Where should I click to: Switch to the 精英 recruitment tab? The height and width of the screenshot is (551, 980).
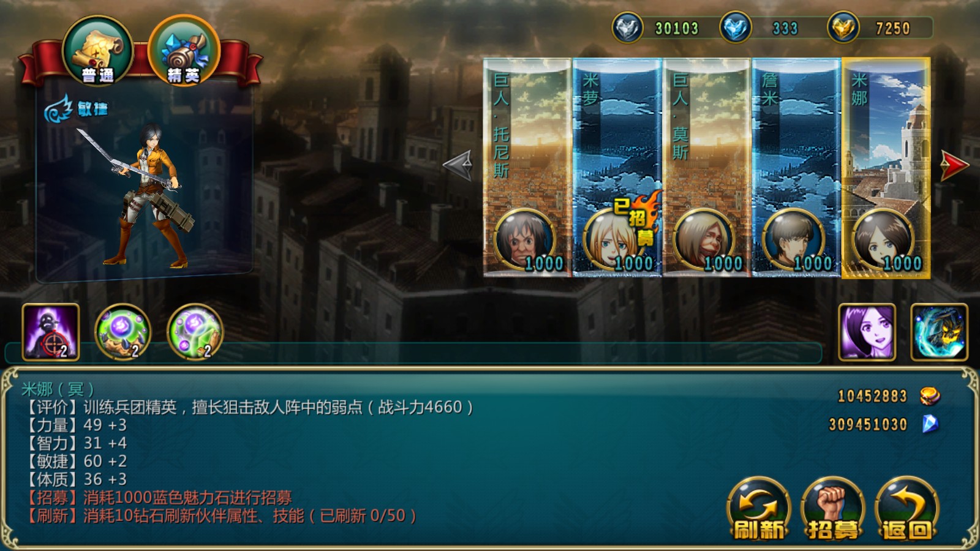coord(184,51)
